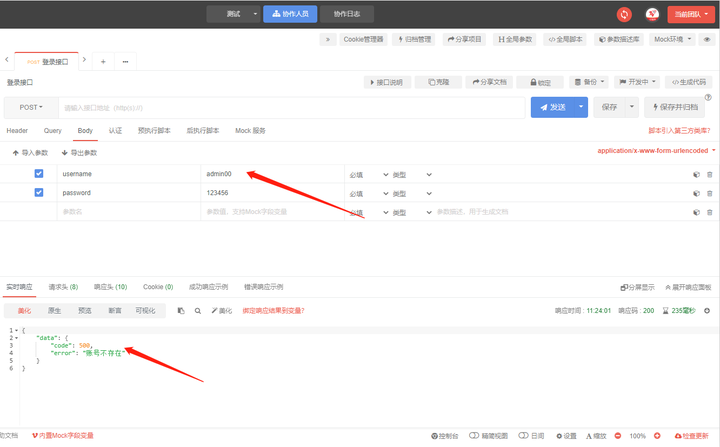This screenshot has height=447, width=720.
Task: Click 检查更新 cloud update icon
Action: pos(691,436)
